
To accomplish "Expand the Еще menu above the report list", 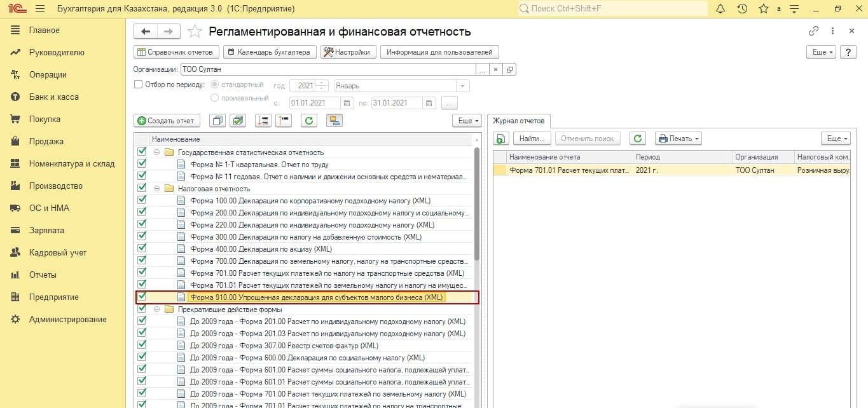I will click(x=465, y=121).
